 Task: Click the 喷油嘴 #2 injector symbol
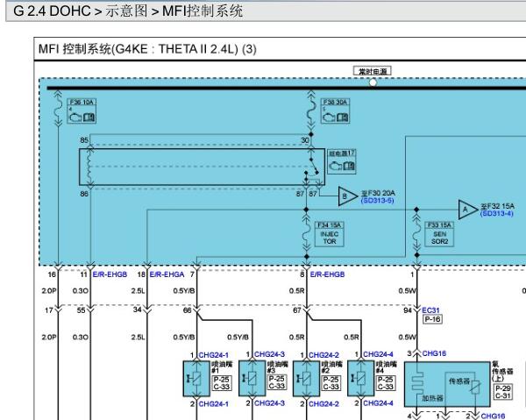click(x=306, y=379)
